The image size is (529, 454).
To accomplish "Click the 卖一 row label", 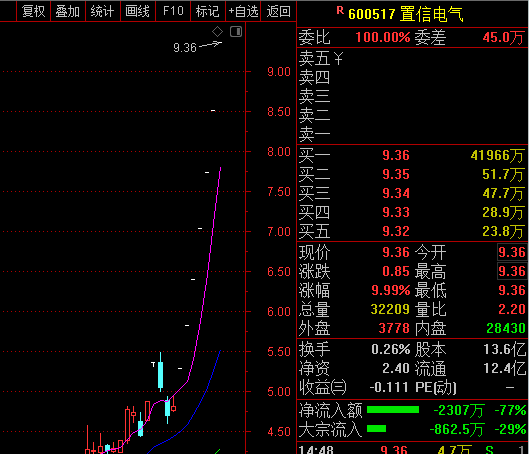I will click(x=314, y=134).
